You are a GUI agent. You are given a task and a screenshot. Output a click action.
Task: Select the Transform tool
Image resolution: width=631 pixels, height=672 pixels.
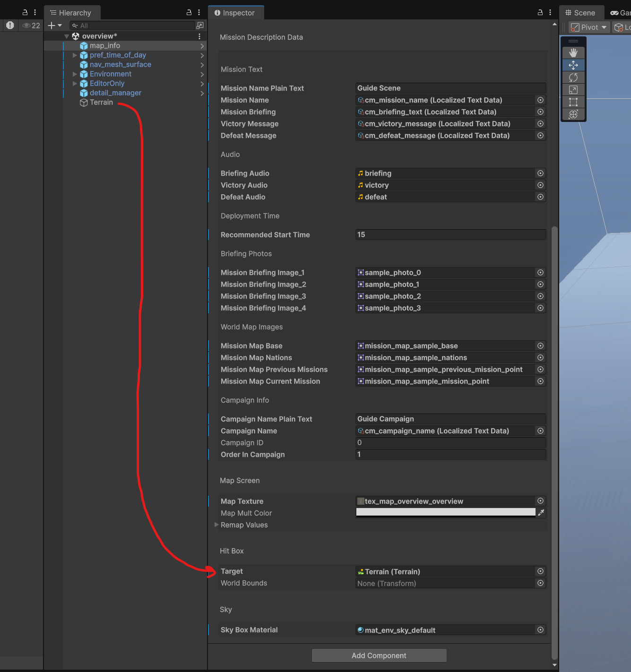pos(573,114)
